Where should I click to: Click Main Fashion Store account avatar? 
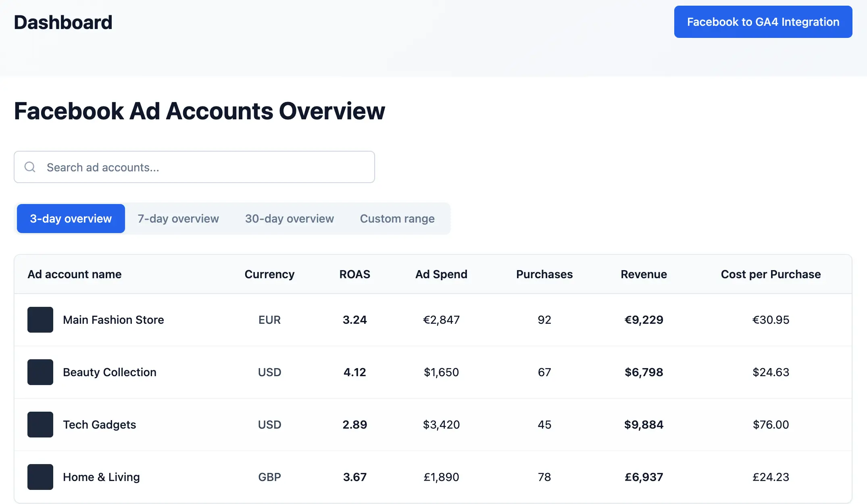point(40,320)
